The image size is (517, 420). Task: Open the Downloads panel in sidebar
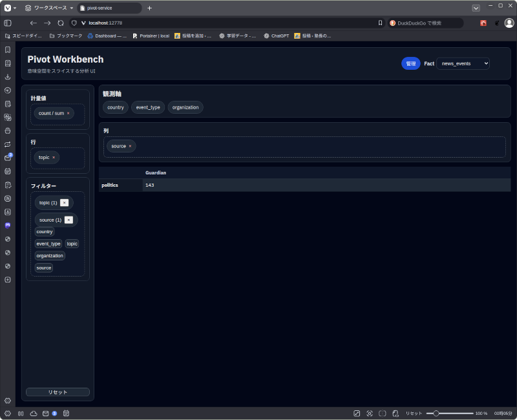pos(8,77)
